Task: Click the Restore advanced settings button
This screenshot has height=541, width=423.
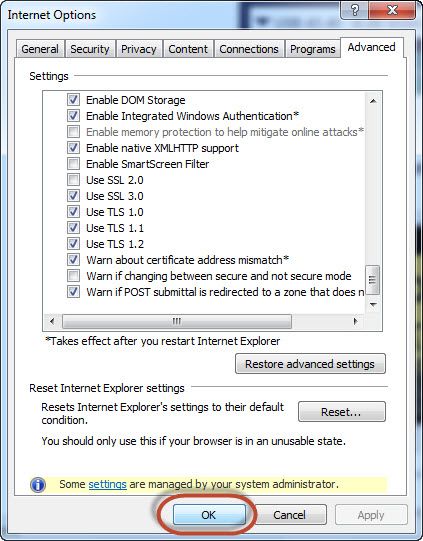Action: (310, 364)
